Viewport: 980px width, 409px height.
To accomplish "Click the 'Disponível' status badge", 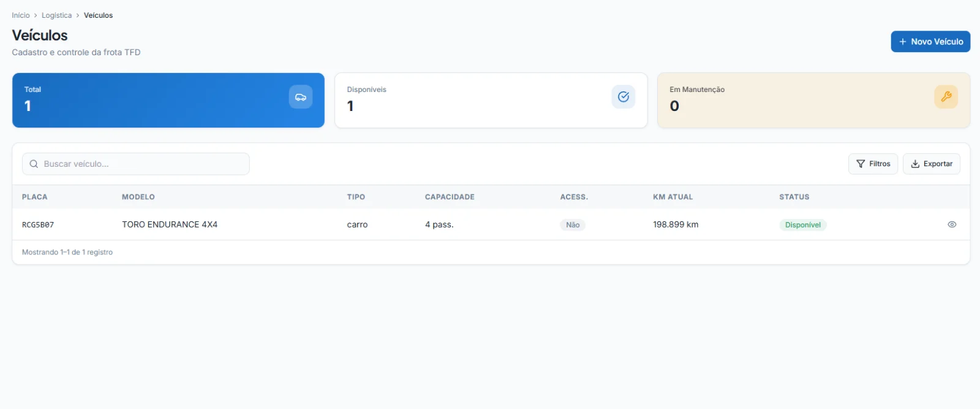I will (803, 225).
